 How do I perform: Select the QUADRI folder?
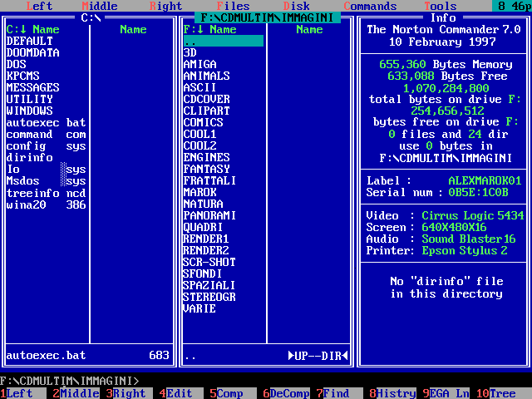(203, 227)
